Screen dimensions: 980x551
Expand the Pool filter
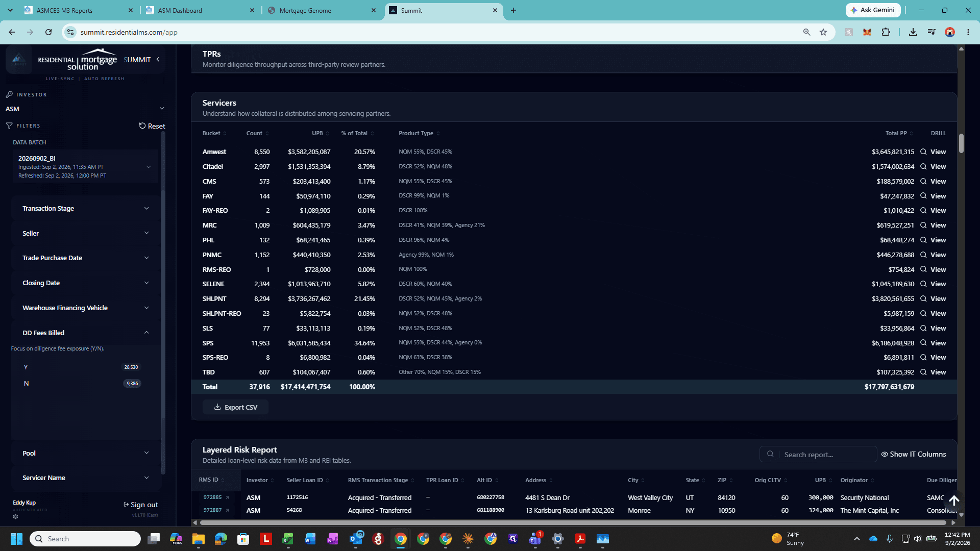pos(85,453)
